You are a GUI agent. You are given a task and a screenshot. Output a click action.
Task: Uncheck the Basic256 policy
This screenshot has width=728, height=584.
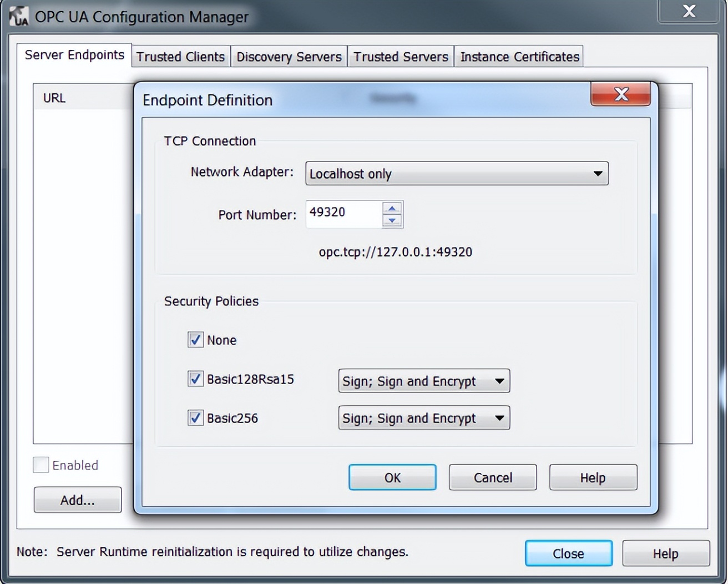(x=195, y=418)
